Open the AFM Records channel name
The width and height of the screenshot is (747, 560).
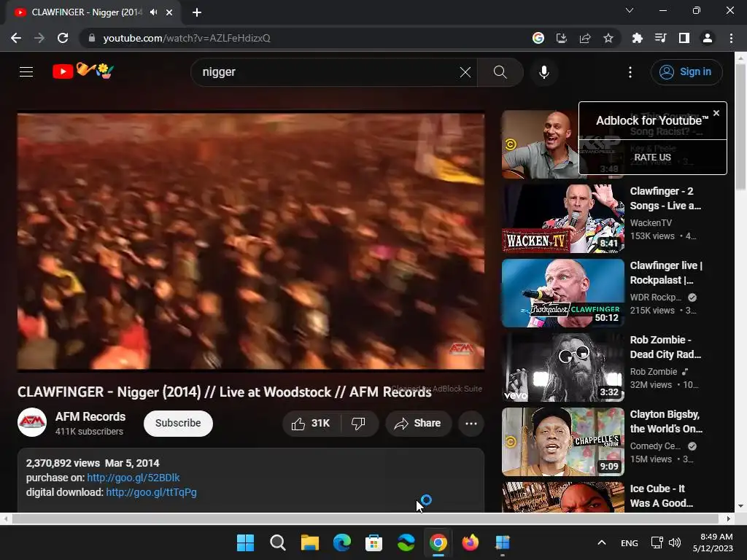pos(90,416)
